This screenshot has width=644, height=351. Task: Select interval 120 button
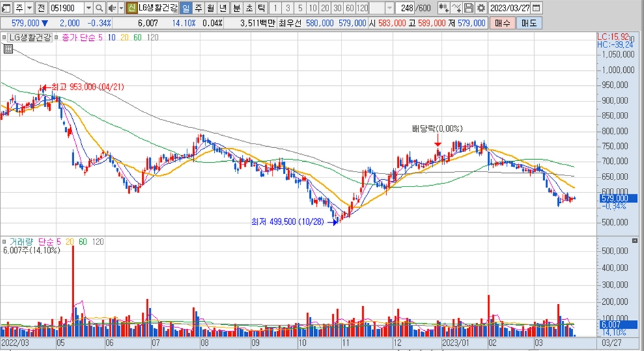(x=362, y=7)
